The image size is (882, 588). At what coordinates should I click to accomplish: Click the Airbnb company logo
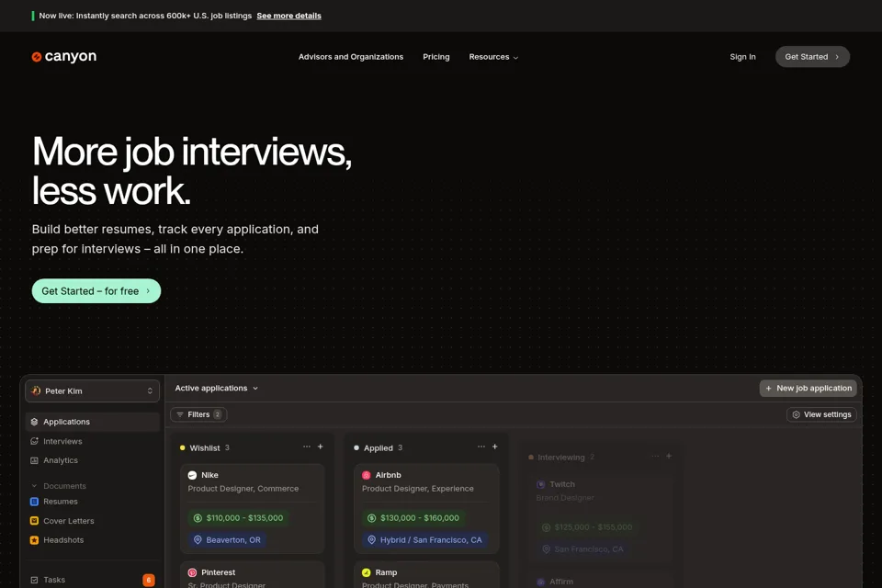[x=367, y=475]
